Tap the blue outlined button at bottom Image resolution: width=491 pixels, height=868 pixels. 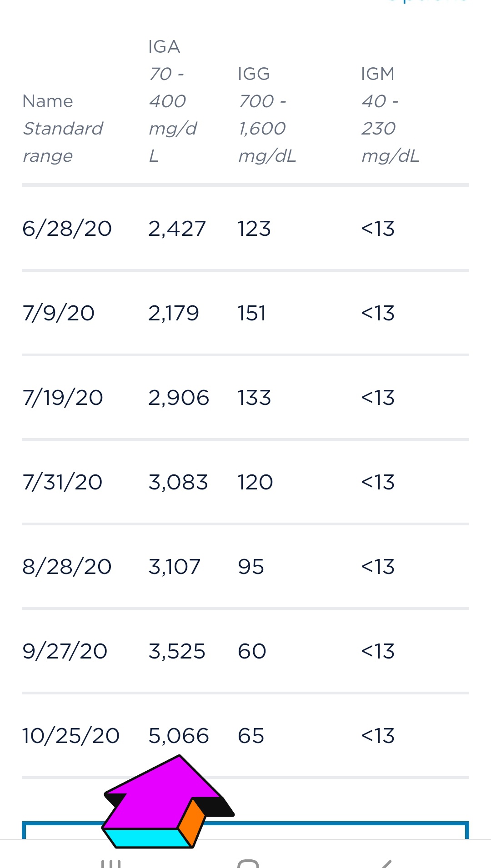tap(245, 830)
